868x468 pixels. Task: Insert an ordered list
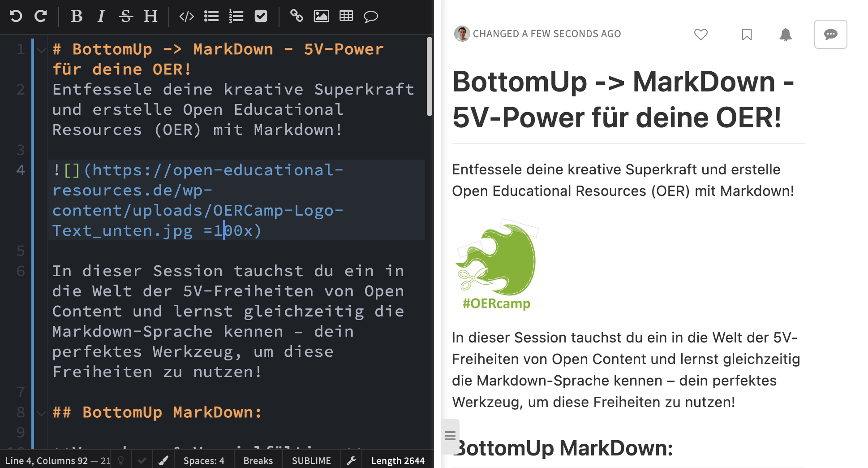tap(236, 17)
